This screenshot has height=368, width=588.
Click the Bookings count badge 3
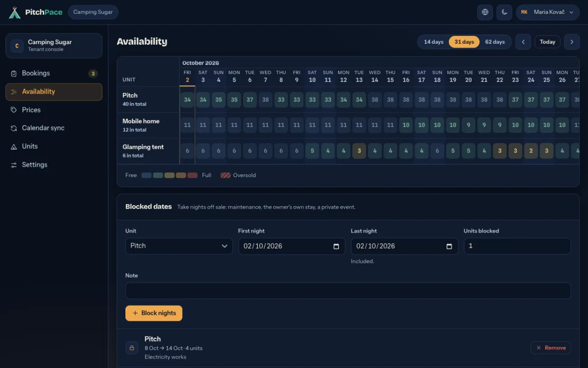[93, 74]
